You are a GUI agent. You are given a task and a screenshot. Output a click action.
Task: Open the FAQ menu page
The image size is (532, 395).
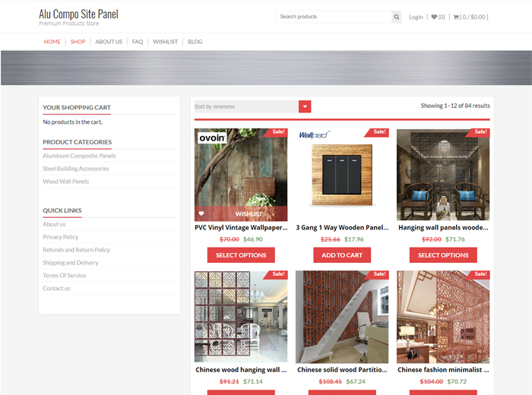point(138,42)
